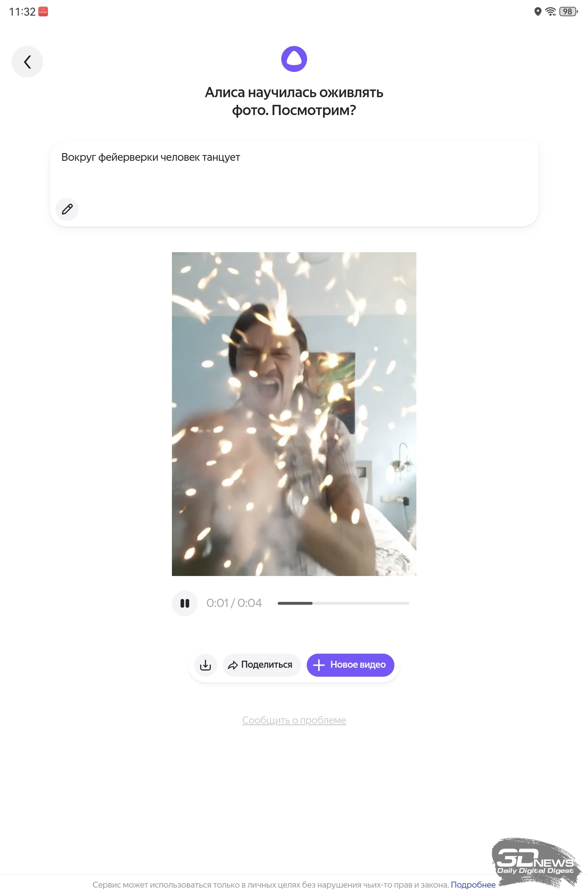Tap the 0:01 / 0:04 time counter
The width and height of the screenshot is (588, 895).
(x=234, y=603)
